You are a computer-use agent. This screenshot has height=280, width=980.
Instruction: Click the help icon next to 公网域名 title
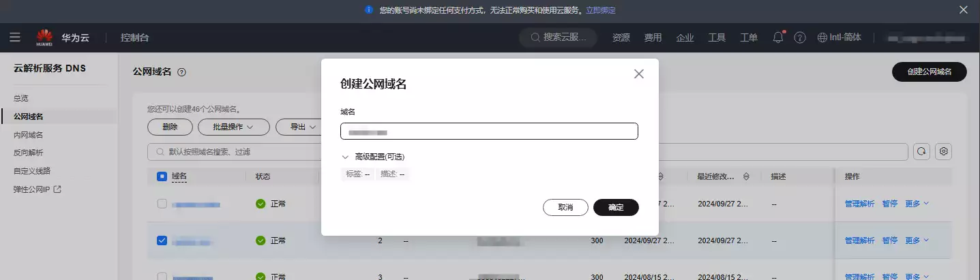[181, 72]
